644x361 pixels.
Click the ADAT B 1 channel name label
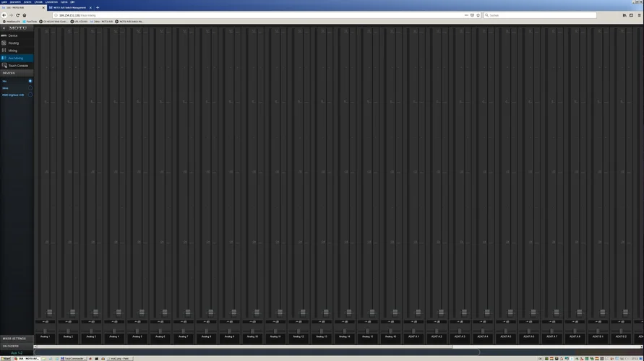click(598, 336)
